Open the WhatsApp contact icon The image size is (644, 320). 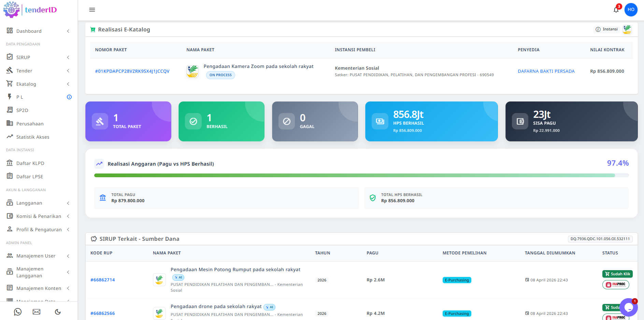18,311
